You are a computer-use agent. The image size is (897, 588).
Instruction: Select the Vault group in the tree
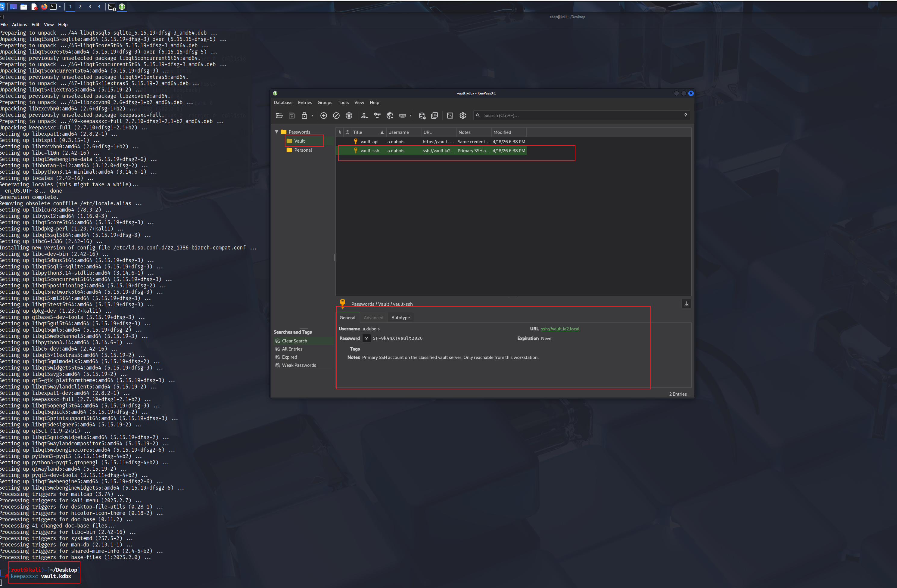click(x=300, y=141)
